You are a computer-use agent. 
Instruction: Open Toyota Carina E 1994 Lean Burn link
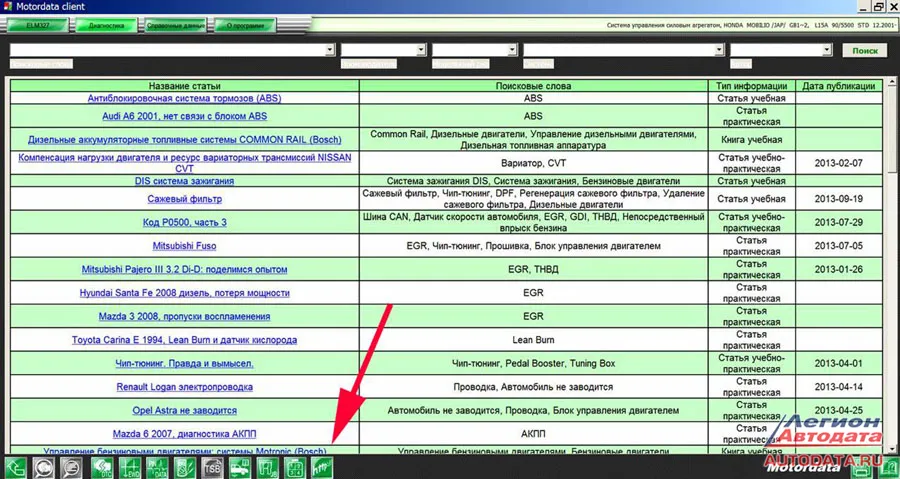[x=184, y=340]
